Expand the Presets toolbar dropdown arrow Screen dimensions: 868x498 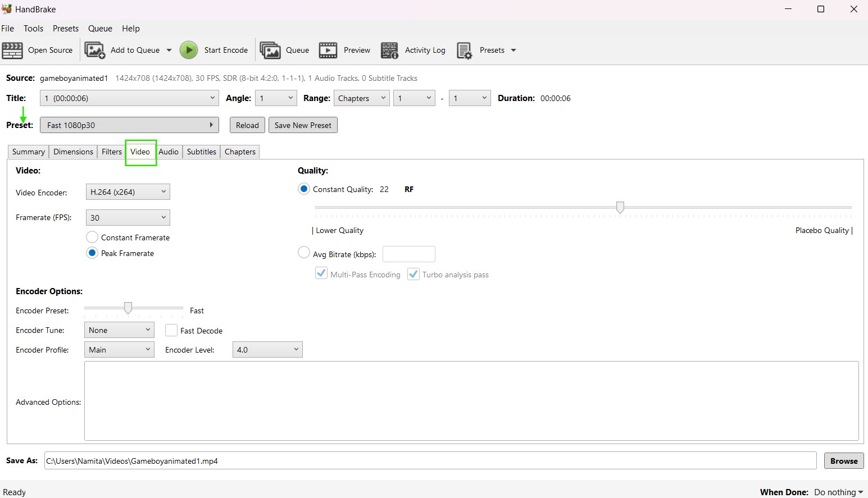tap(513, 50)
